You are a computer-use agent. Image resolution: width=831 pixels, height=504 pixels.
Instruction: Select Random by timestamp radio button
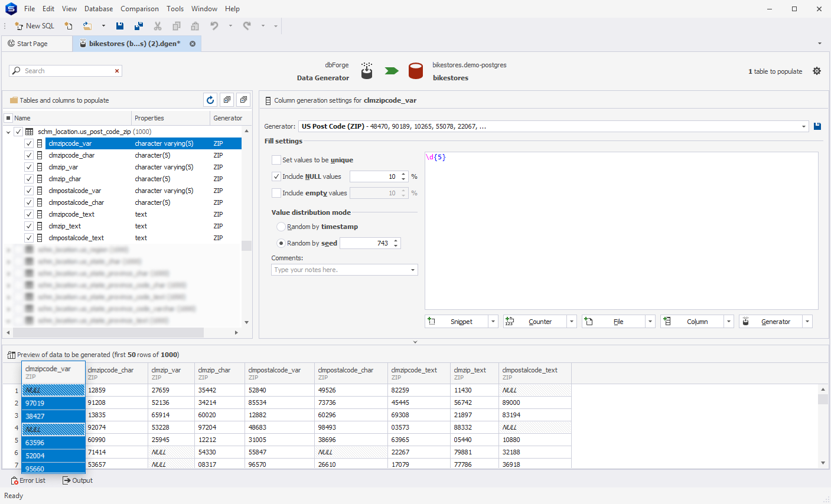281,227
